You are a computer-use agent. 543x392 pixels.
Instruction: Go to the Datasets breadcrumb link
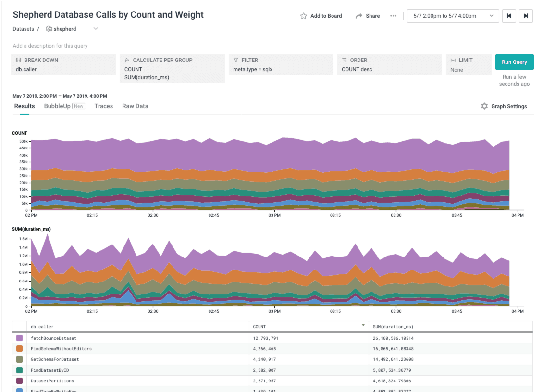(24, 29)
